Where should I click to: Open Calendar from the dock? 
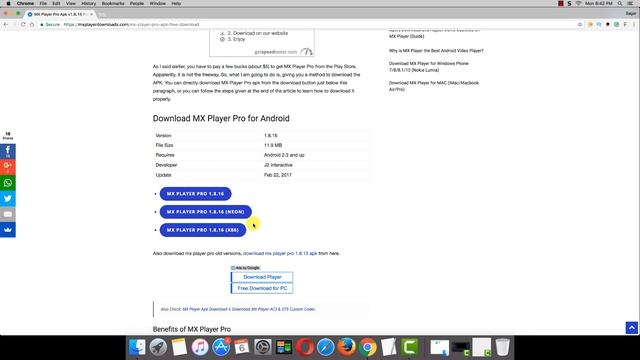(x=242, y=347)
